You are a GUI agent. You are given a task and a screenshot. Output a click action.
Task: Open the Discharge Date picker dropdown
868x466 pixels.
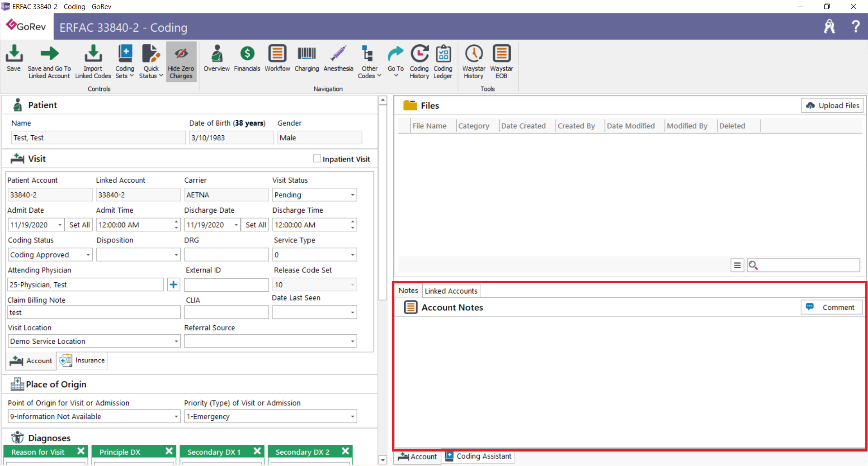[236, 225]
